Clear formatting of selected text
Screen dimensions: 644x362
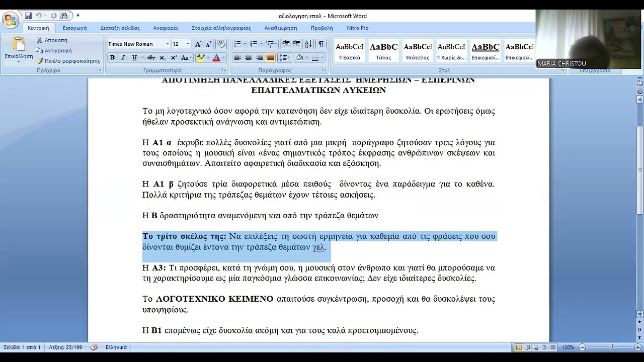(x=221, y=44)
